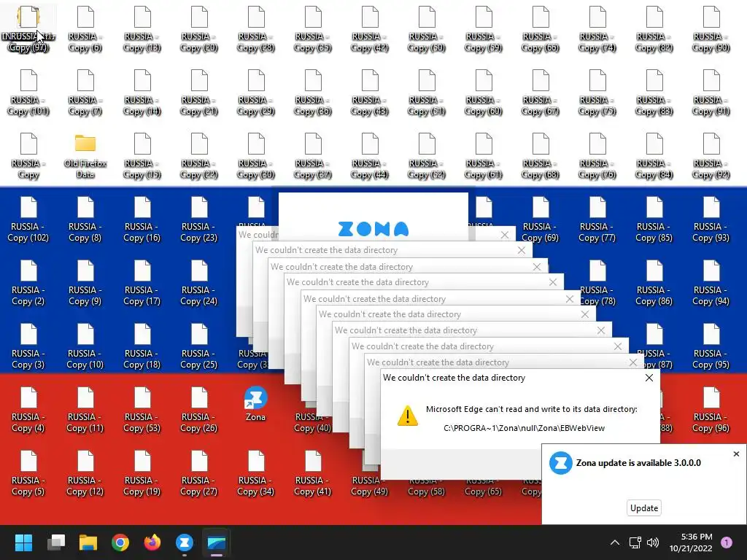Screen dimensions: 747x560
Task: Select file RUSSIA - Copy (44)
Action: pyautogui.click(x=370, y=156)
